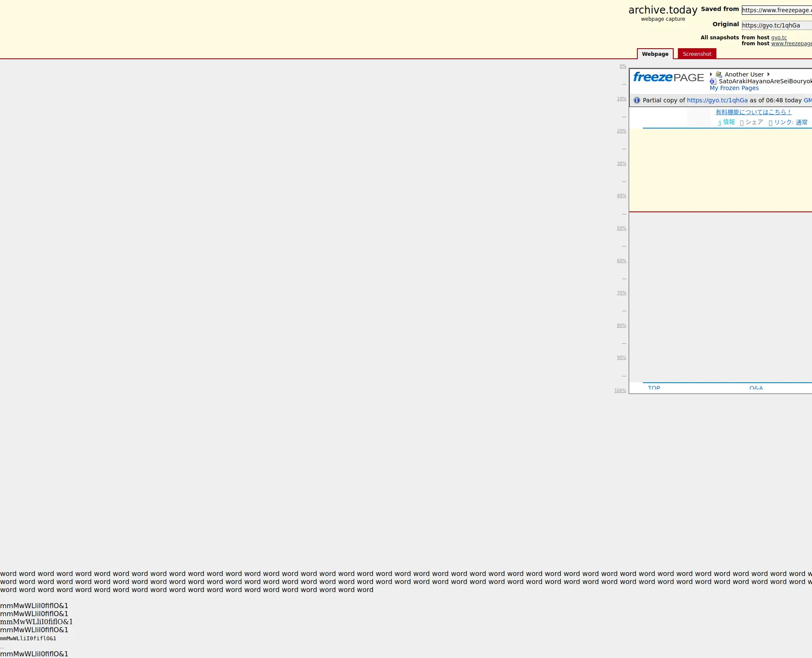Click the blue info icon before Partial copy
Viewport: 812px width, 658px height.
point(637,100)
